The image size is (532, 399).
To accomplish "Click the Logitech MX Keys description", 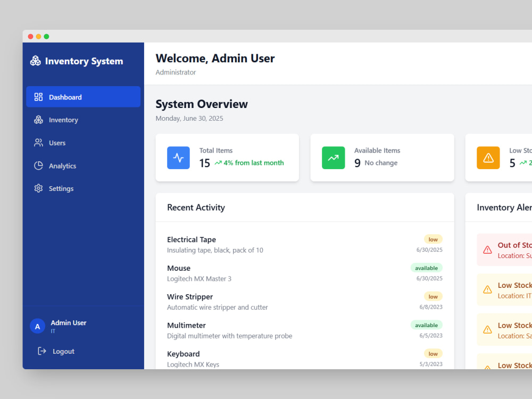I will 193,364.
